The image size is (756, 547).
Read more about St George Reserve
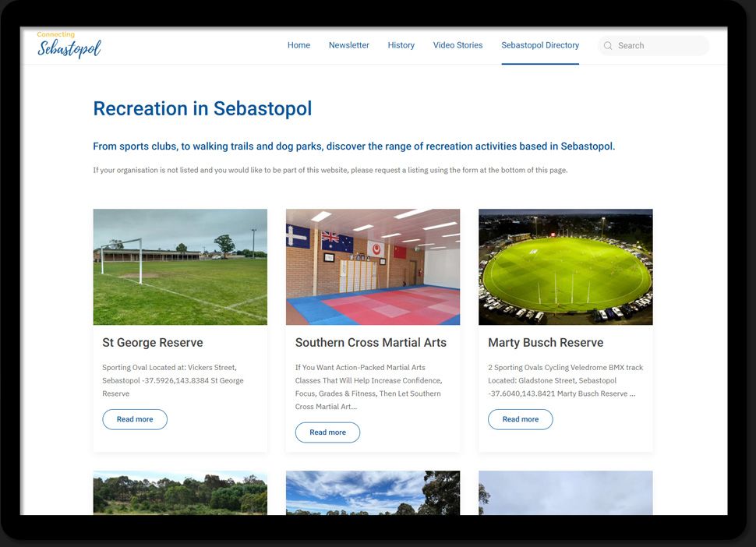click(x=135, y=419)
